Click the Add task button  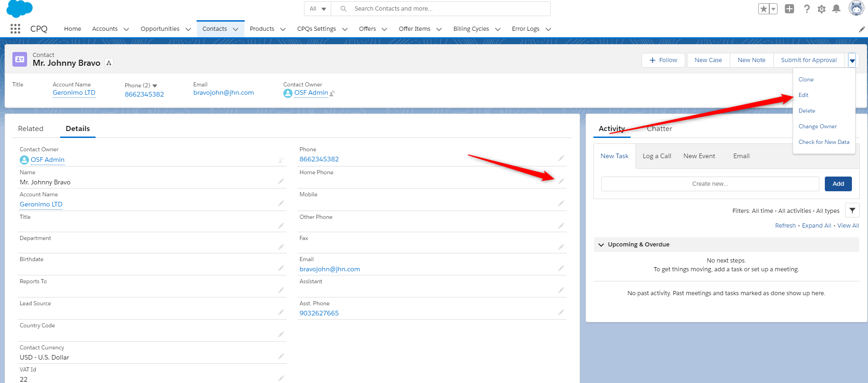(838, 184)
